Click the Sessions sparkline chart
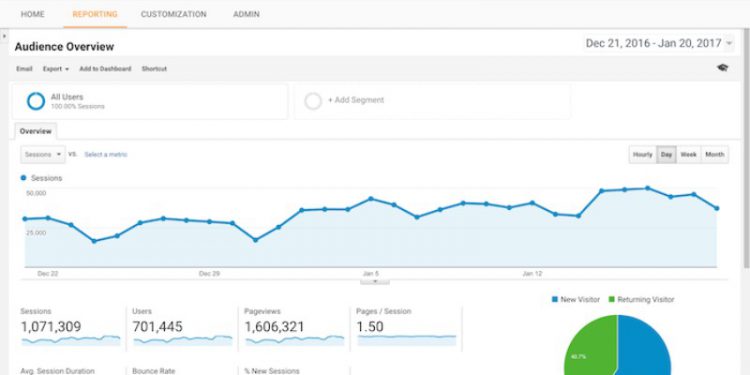750x375 pixels. (71, 340)
